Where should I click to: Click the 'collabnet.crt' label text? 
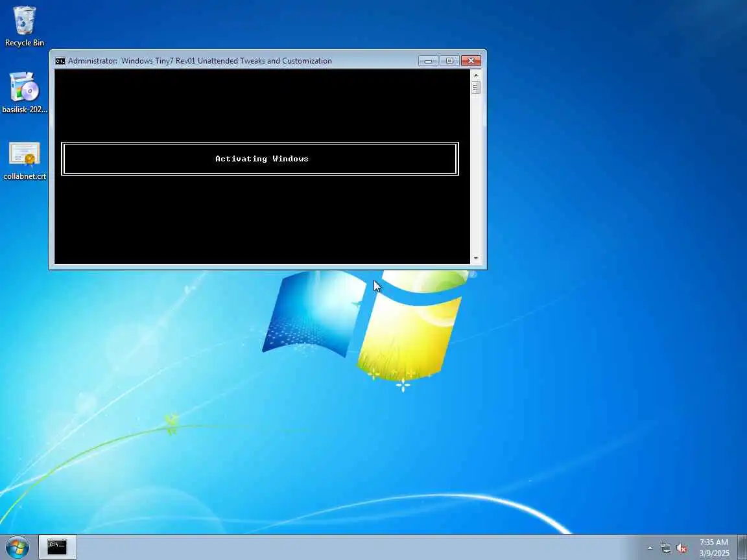tap(25, 176)
